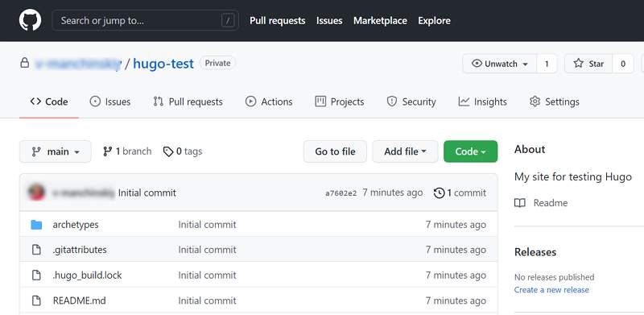Viewport: 644px width, 315px height.
Task: Open the Insights tab
Action: point(482,102)
